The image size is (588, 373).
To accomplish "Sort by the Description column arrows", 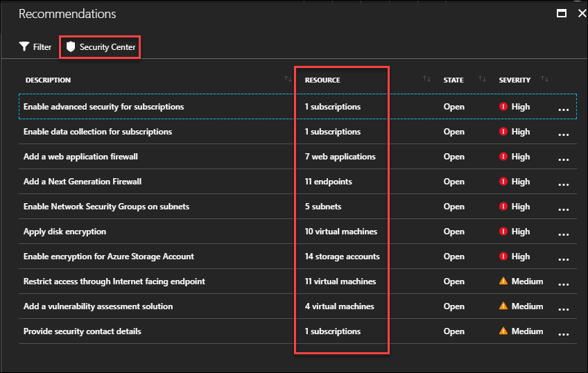I will coord(288,79).
